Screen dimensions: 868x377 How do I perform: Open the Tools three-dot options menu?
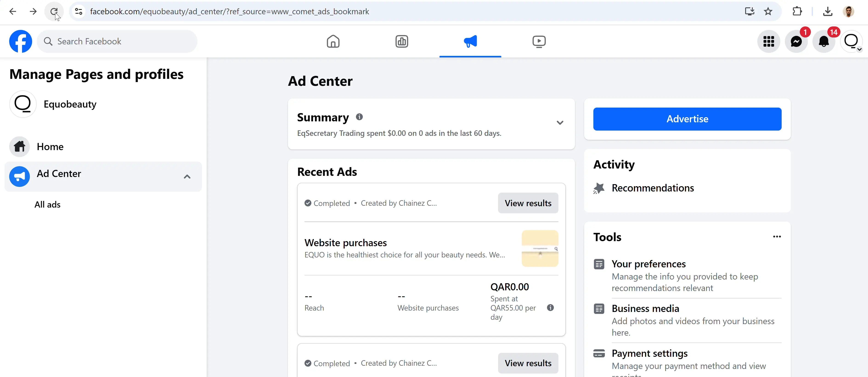(777, 236)
